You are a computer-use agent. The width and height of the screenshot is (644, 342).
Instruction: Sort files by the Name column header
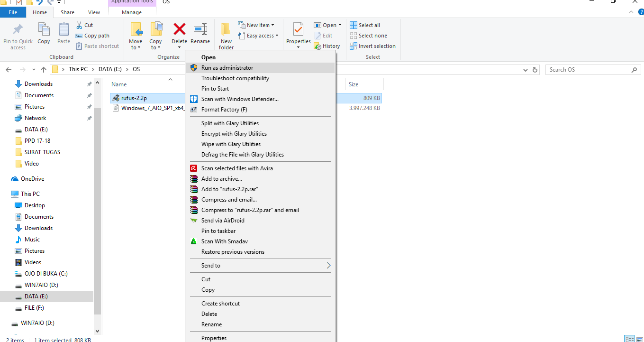point(119,84)
